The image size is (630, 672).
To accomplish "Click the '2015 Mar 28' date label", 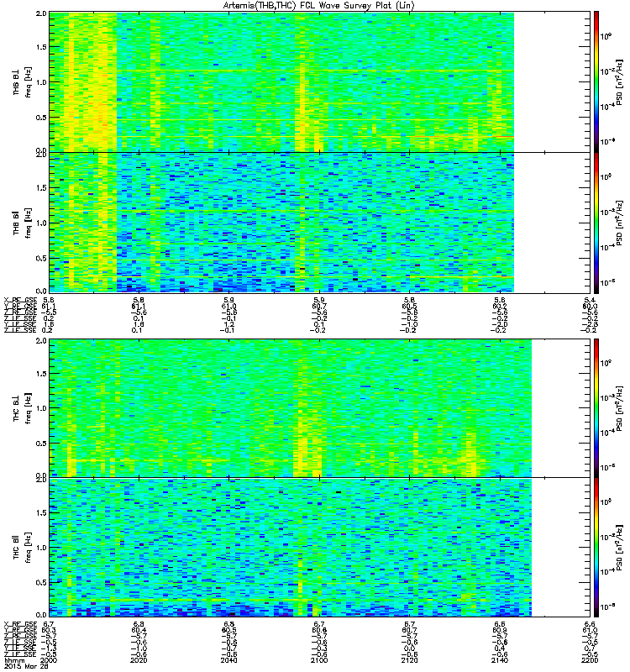I will coord(26,666).
